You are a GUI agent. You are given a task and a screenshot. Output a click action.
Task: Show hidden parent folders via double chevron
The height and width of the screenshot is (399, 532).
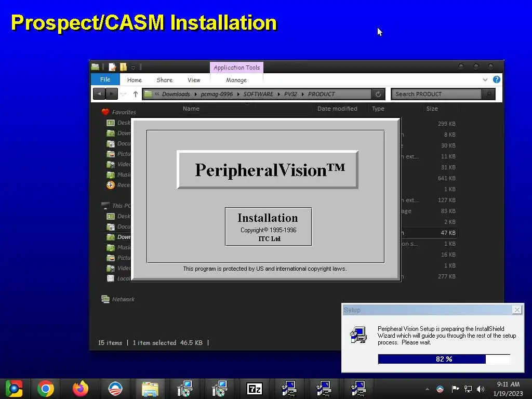pos(157,94)
